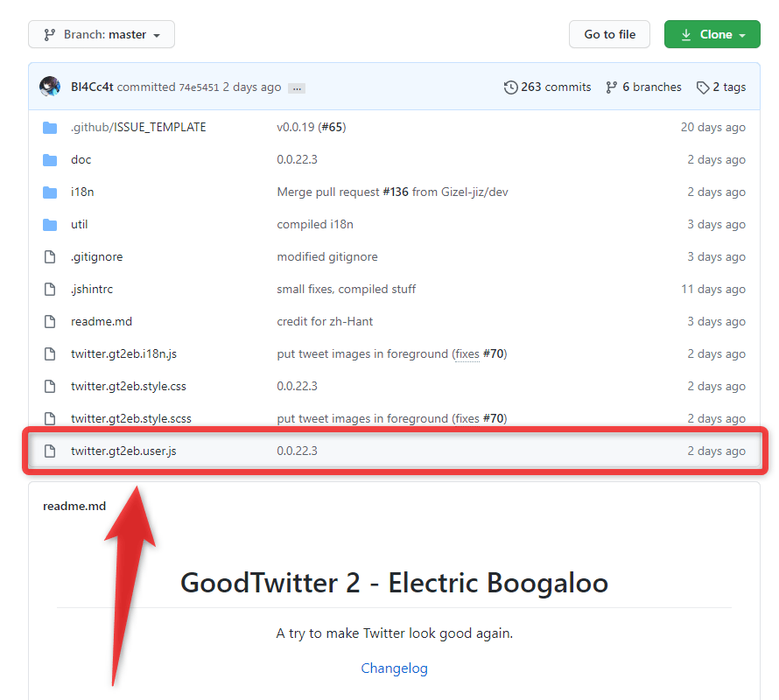This screenshot has width=779, height=700.
Task: Click the 20 days ago timestamp
Action: pos(713,127)
